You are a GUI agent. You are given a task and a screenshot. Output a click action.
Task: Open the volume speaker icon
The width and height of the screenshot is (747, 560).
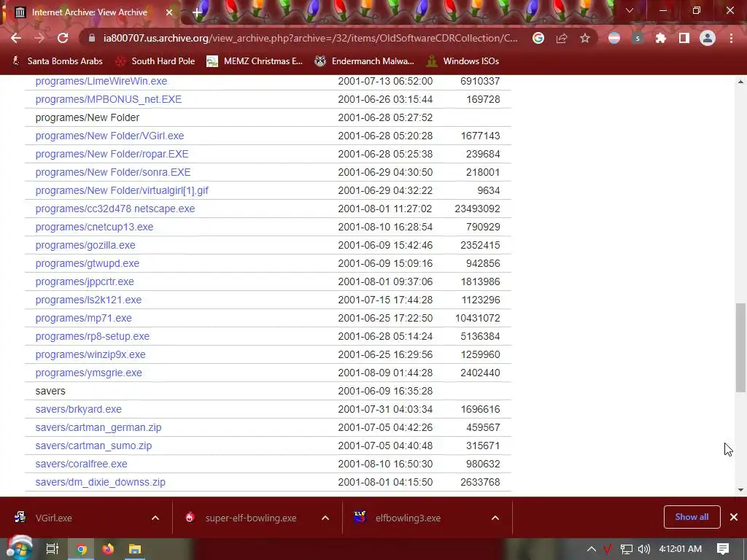(643, 549)
